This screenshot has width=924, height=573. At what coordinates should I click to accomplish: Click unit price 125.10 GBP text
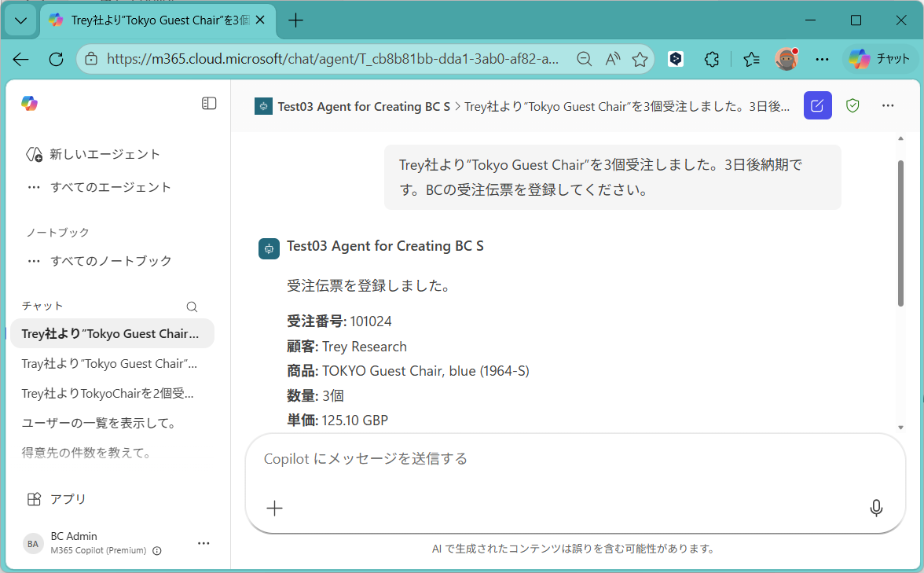coord(355,421)
